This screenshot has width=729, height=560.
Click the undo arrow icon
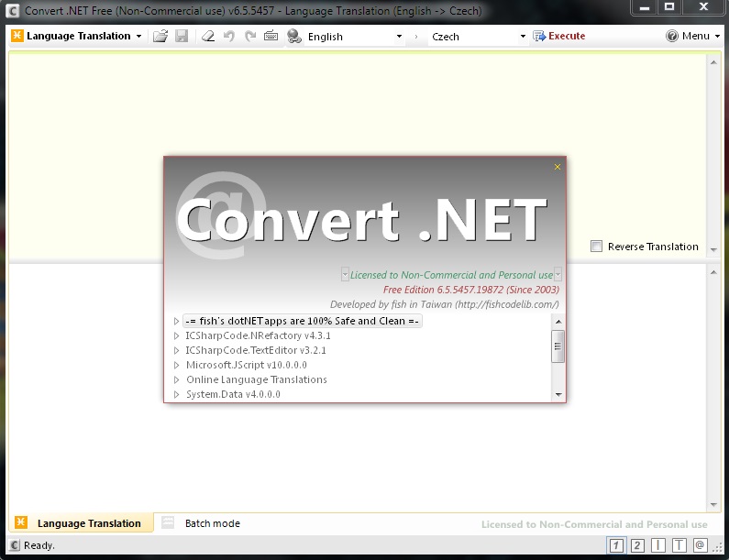click(x=229, y=37)
